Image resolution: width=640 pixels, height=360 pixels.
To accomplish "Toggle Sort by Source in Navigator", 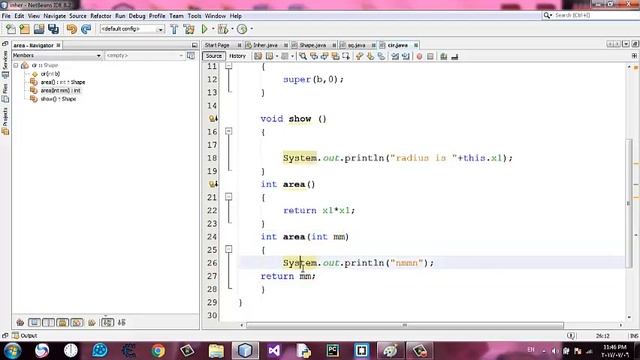I will [x=122, y=322].
